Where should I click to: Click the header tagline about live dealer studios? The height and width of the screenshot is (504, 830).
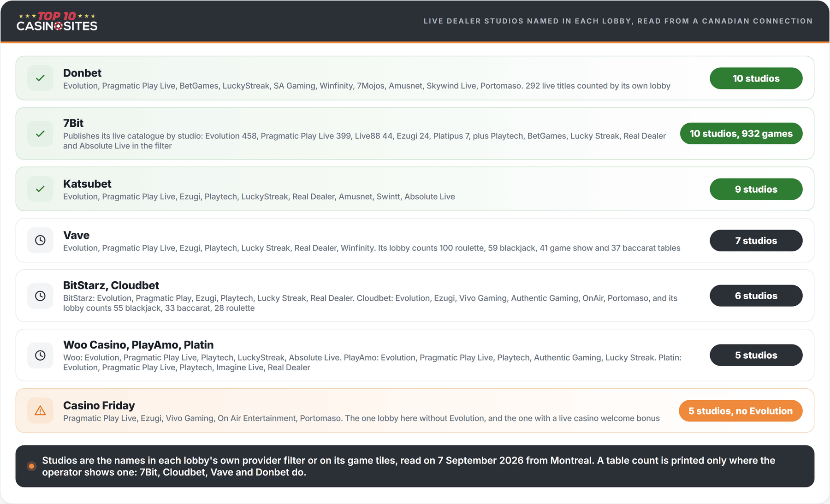click(618, 21)
